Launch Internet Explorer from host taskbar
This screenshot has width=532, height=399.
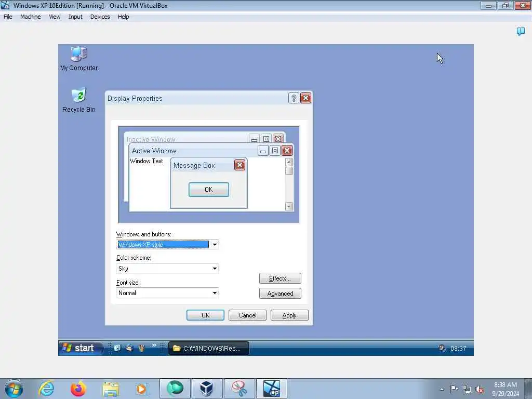[x=46, y=389]
